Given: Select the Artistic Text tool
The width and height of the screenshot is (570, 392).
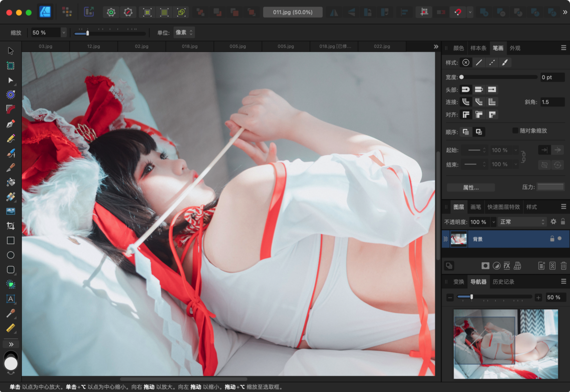Looking at the screenshot, I should point(10,299).
